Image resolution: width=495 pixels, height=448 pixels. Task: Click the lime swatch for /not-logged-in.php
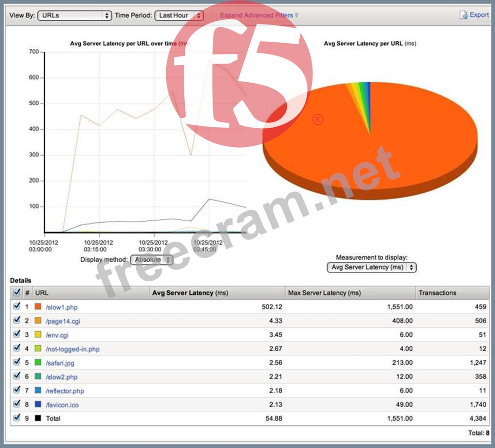pyautogui.click(x=38, y=348)
